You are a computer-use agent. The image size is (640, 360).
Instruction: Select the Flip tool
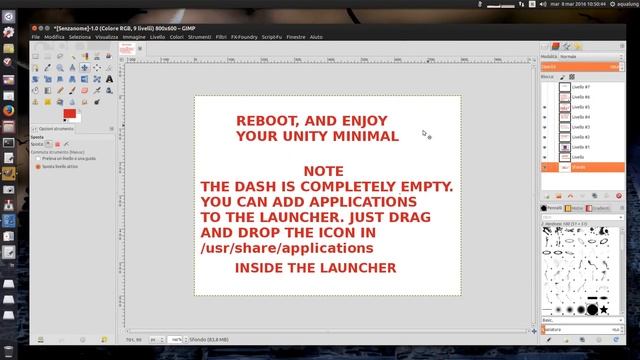tap(84, 79)
